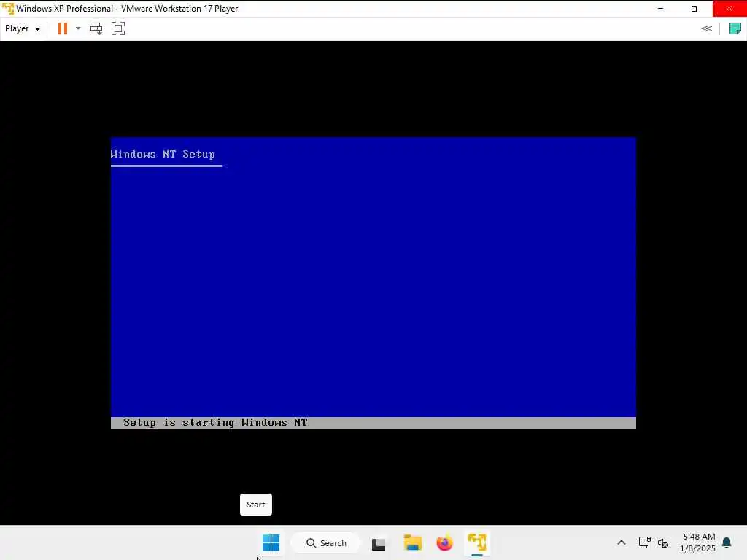Expand the power options arrow beside pause
Image resolution: width=747 pixels, height=560 pixels.
(78, 28)
